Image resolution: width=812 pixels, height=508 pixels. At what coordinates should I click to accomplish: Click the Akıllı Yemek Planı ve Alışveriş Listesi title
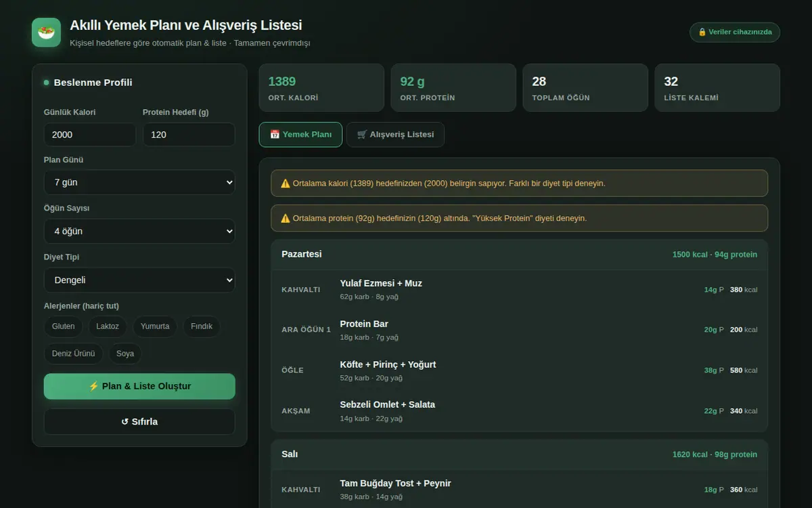pos(186,26)
